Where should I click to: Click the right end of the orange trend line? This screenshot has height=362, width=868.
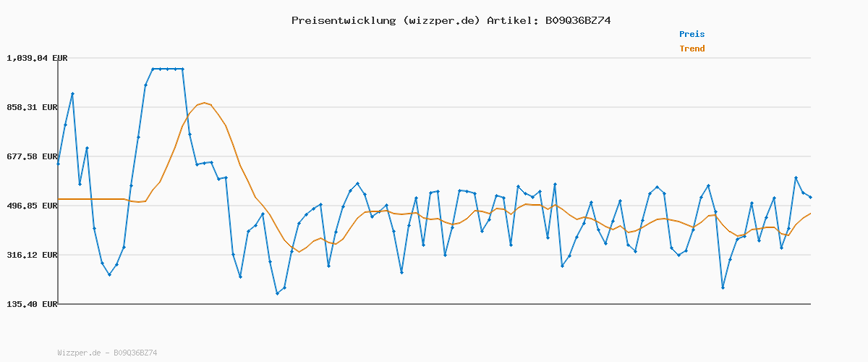(810, 214)
